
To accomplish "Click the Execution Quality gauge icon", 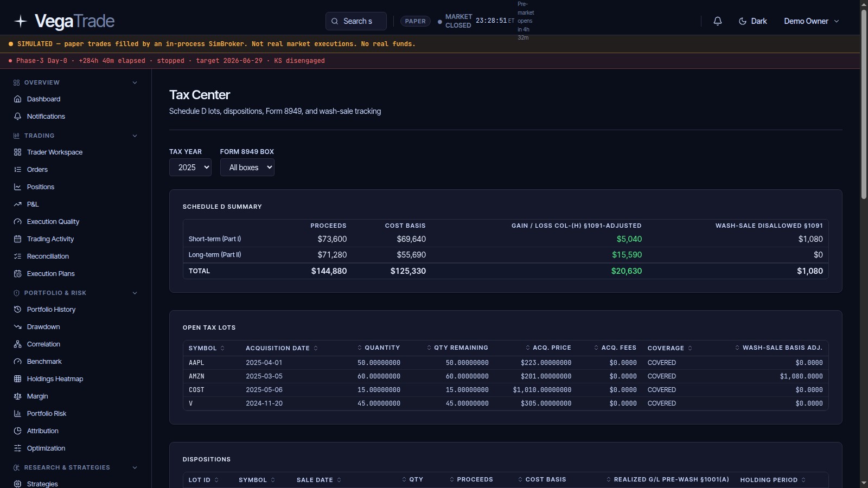I will 17,222.
